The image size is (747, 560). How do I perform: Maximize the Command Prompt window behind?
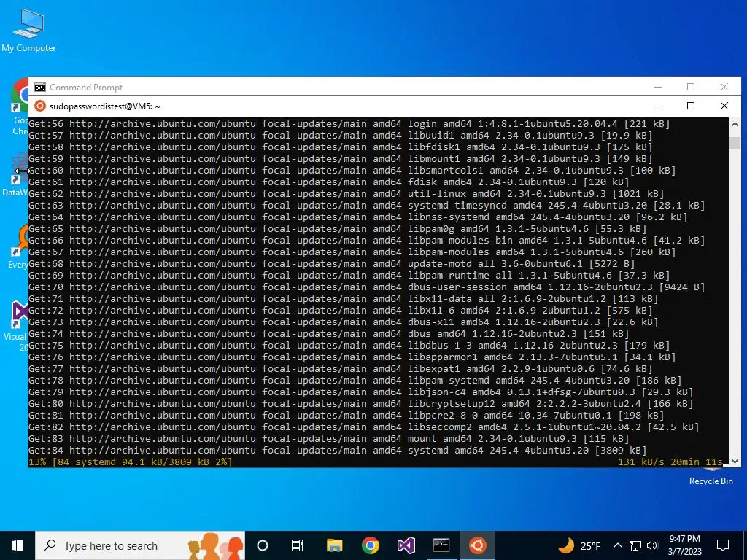point(691,87)
